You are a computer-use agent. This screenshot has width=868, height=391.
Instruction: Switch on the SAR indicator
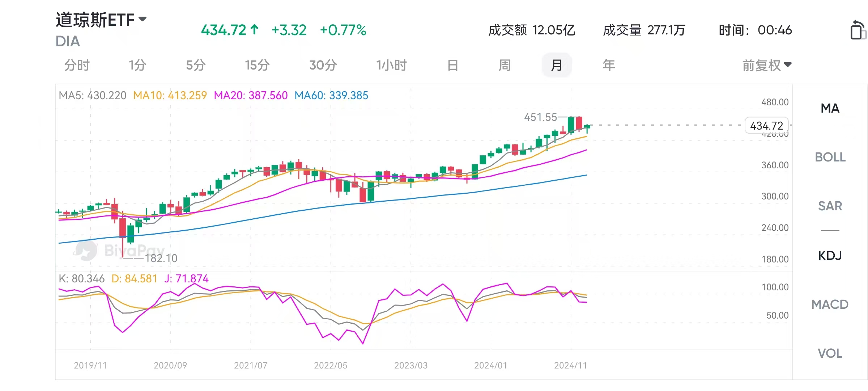830,206
